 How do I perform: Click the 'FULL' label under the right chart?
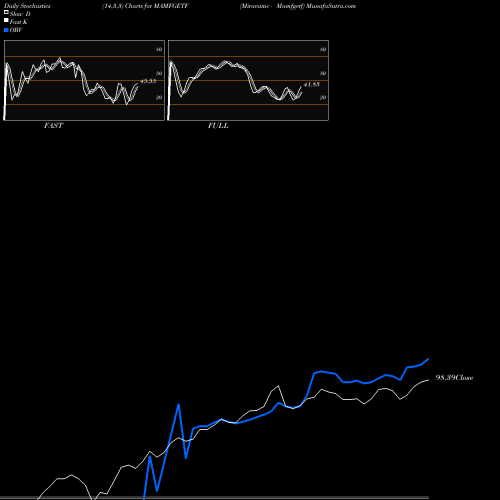coord(218,126)
